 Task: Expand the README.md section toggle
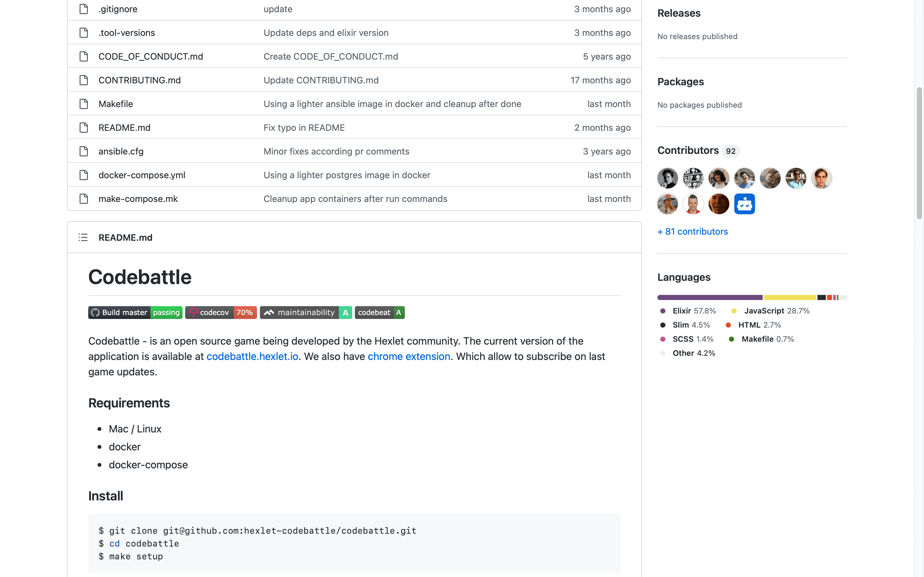coord(83,237)
